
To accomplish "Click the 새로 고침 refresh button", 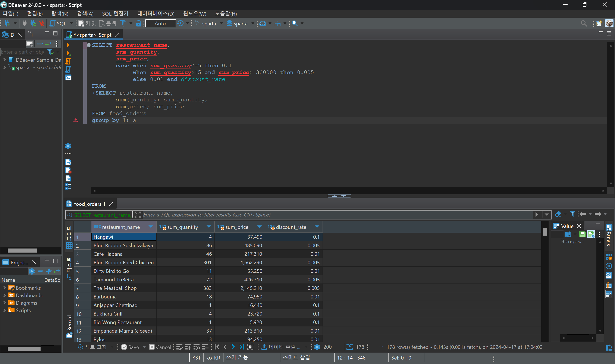I will (x=92, y=347).
